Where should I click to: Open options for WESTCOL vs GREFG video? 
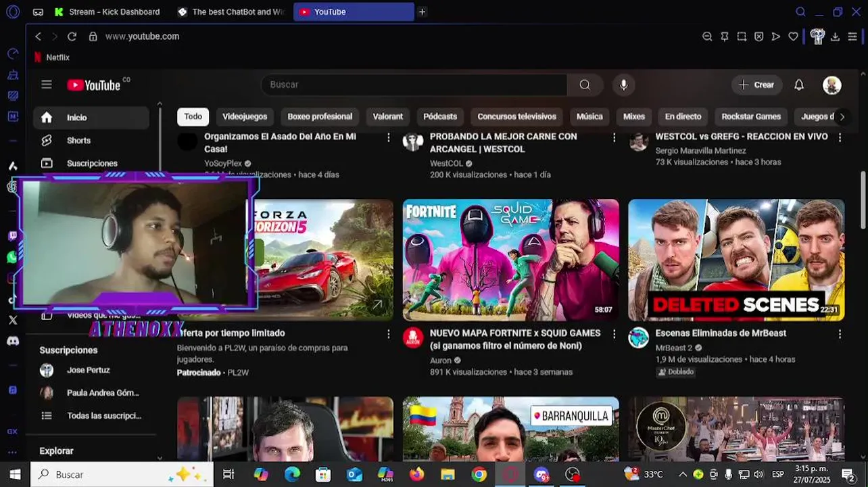coord(840,137)
